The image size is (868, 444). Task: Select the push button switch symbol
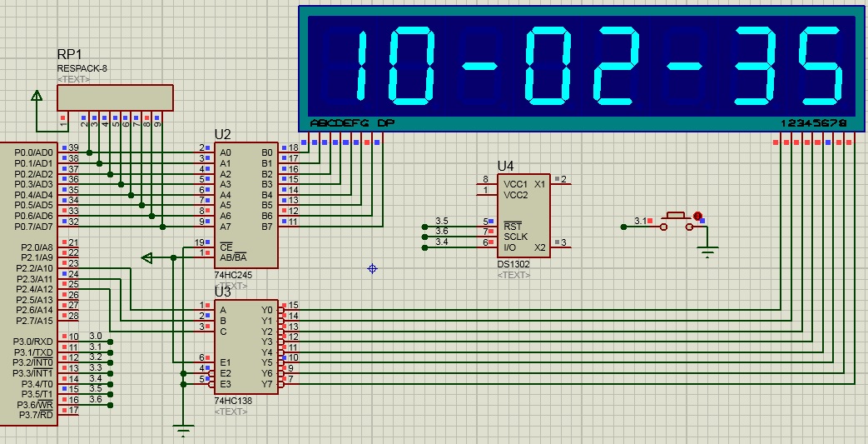tap(677, 222)
